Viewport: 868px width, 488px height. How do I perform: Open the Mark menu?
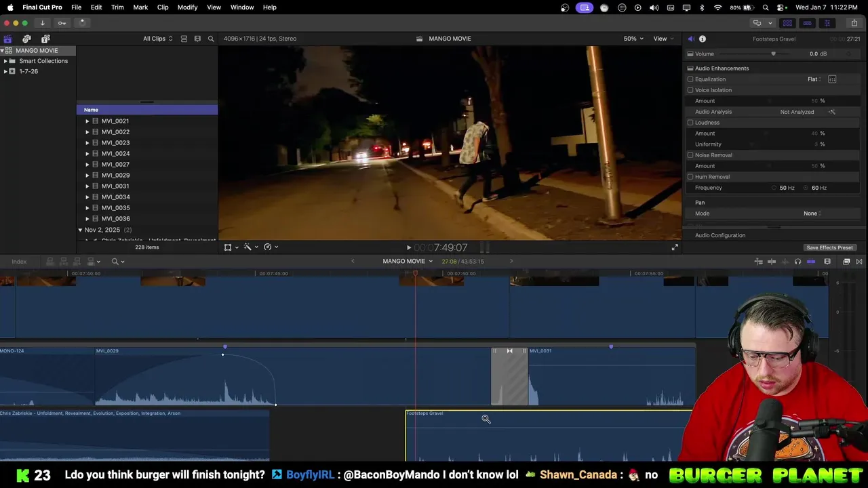point(140,7)
